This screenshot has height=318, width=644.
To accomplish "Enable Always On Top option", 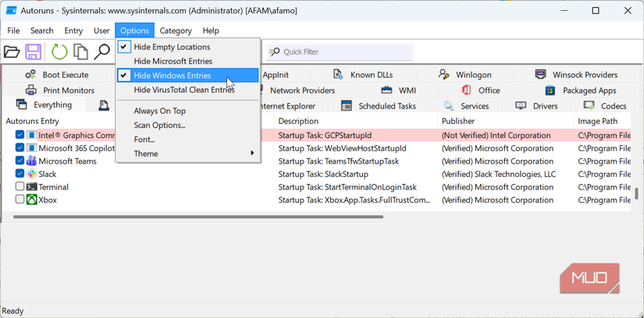I will click(x=188, y=111).
